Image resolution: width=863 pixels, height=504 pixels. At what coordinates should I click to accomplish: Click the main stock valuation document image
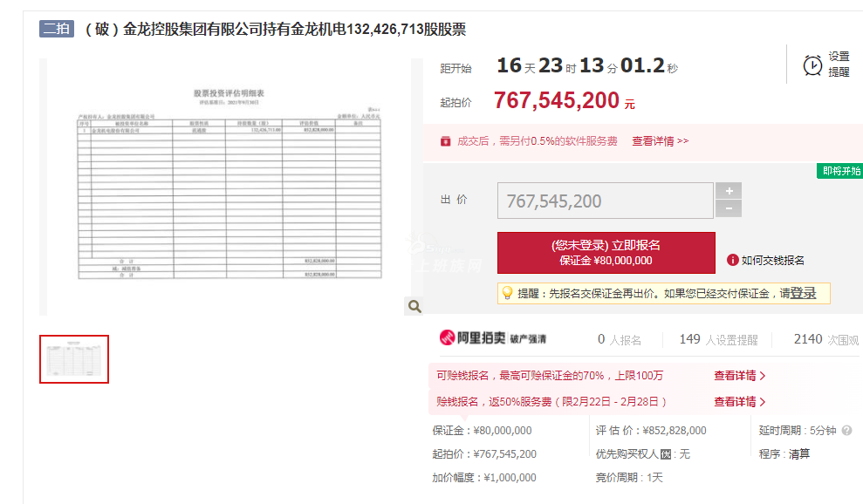[230, 187]
